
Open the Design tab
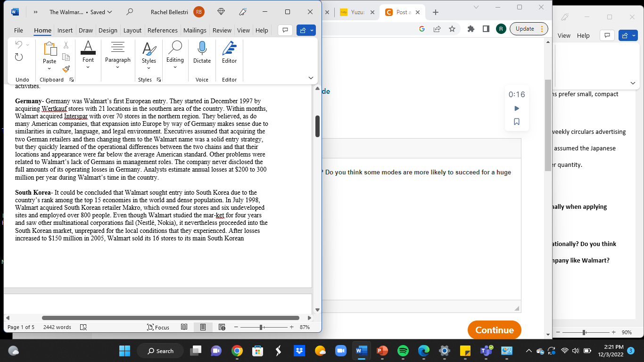108,30
